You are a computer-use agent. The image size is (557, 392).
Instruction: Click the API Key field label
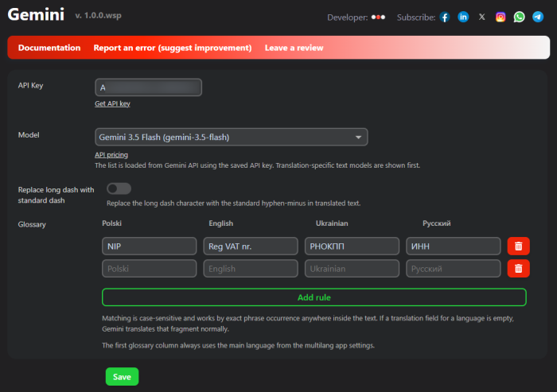tap(30, 85)
